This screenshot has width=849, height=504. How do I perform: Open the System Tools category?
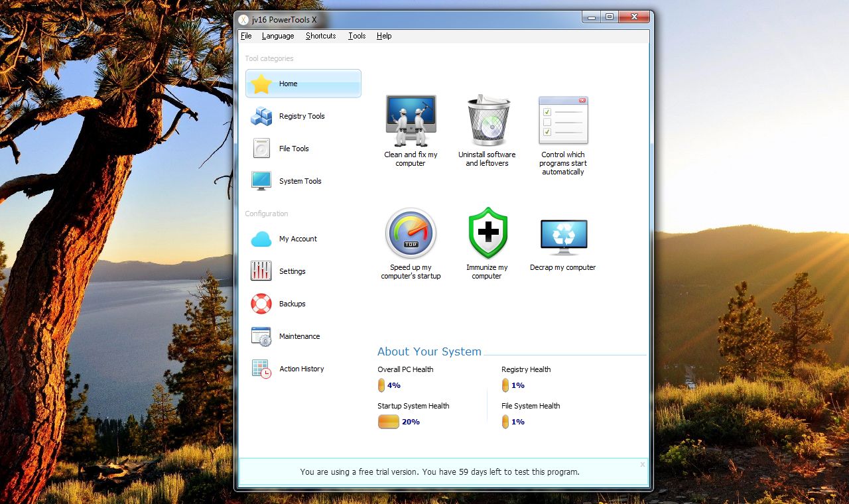click(300, 181)
